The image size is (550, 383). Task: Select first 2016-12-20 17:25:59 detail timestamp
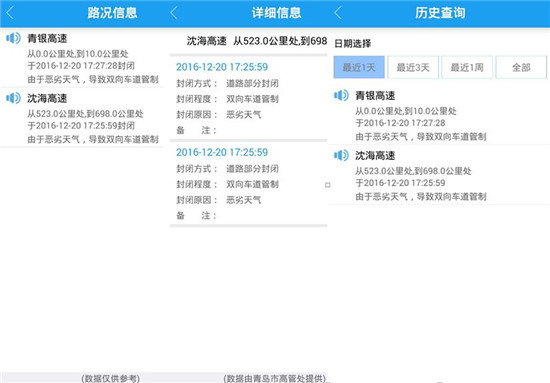pos(222,67)
